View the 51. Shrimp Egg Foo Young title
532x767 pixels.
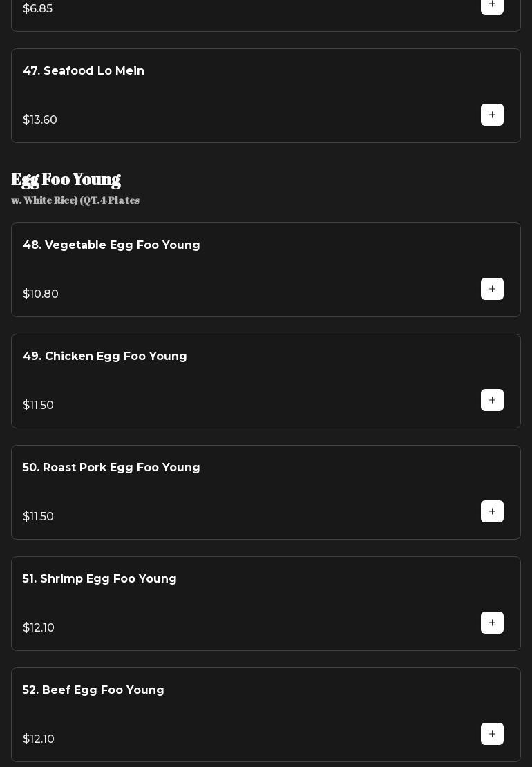point(99,579)
